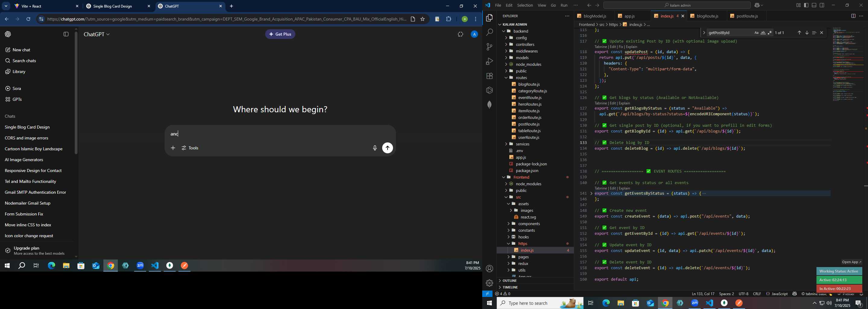Click the Get Plus button
Screen dimensions: 868x309
point(280,34)
